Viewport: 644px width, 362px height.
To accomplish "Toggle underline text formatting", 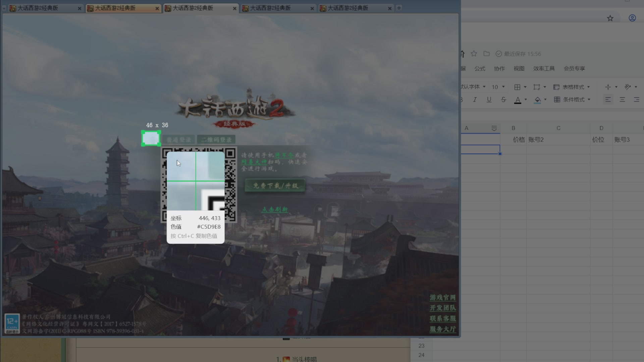I will coord(489,100).
